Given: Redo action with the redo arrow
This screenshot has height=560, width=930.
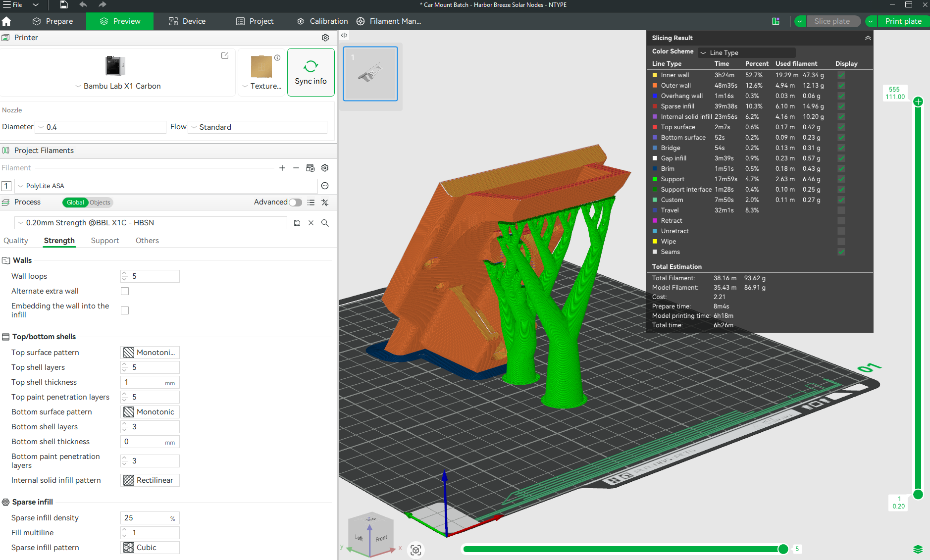Looking at the screenshot, I should (x=102, y=4).
